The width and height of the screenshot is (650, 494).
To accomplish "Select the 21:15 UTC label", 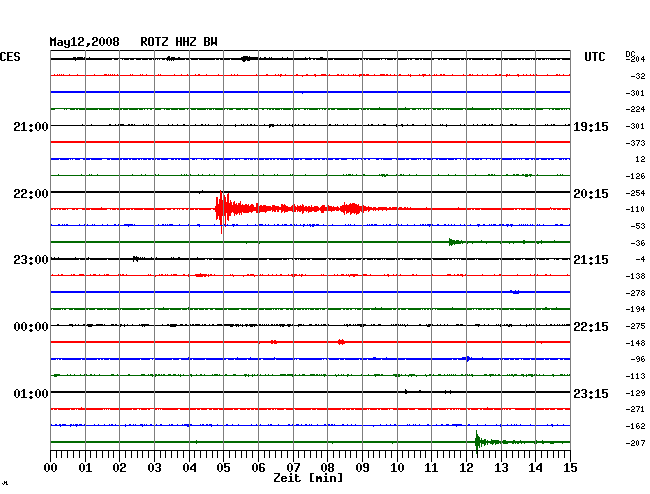I will tap(591, 260).
